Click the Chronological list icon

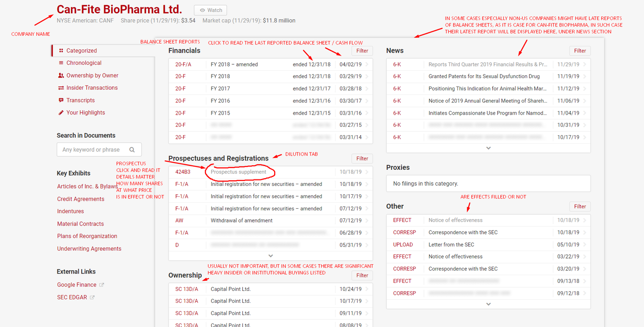pos(61,63)
